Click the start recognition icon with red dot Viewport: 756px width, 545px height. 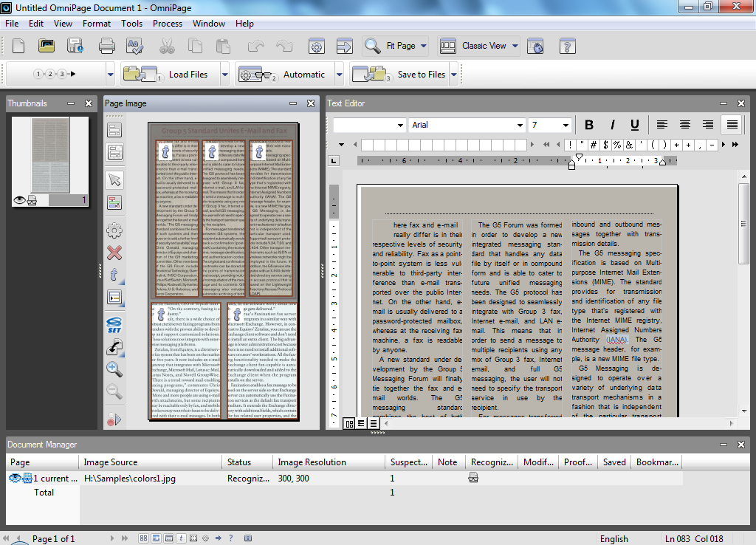114,419
